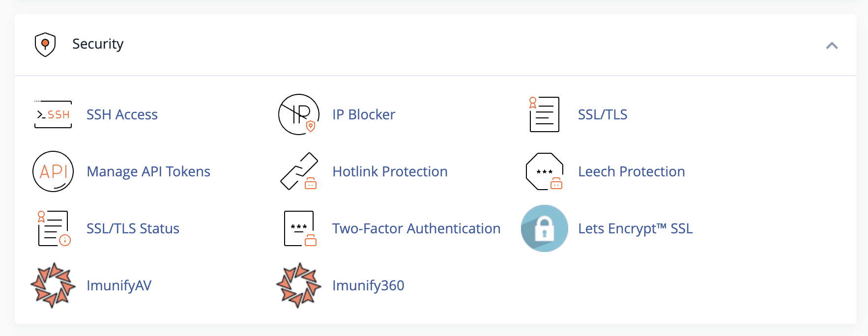The image size is (868, 336).
Task: Open Hotlink Protection text link
Action: (x=390, y=171)
